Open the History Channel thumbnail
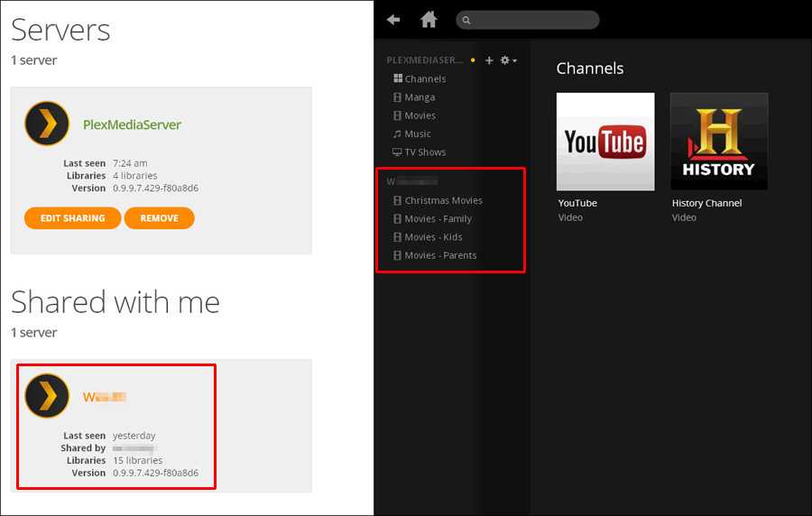Viewport: 812px width, 516px height. (x=718, y=142)
